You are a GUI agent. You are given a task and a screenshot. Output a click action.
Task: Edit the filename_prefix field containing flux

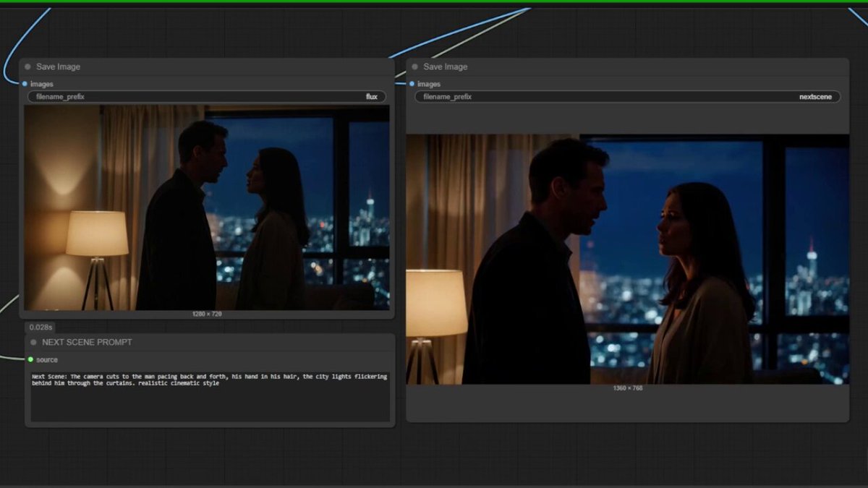(207, 97)
